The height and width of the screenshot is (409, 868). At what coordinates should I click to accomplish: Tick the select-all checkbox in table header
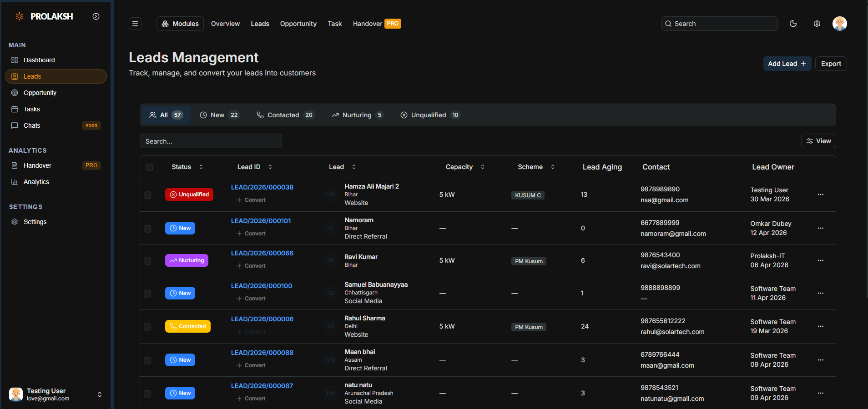coord(149,167)
